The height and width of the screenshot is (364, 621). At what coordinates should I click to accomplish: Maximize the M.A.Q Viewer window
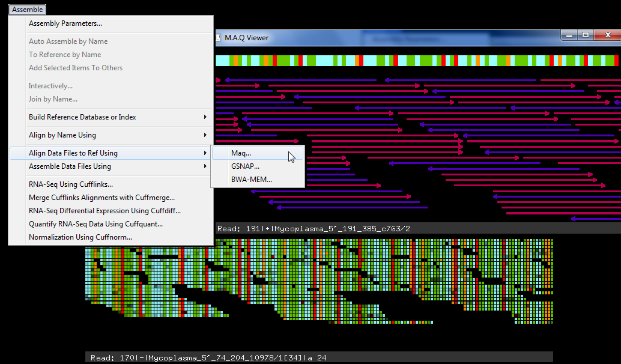click(586, 35)
